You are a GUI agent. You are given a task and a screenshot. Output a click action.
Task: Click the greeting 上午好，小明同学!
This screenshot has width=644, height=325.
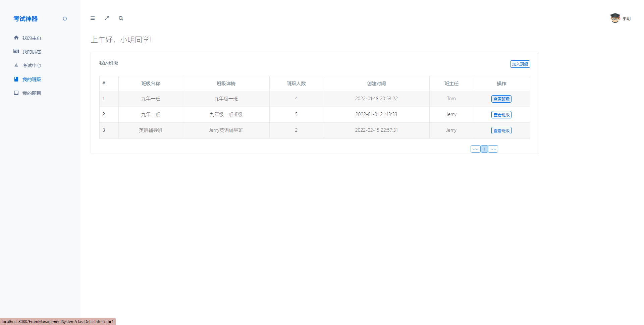pos(121,40)
